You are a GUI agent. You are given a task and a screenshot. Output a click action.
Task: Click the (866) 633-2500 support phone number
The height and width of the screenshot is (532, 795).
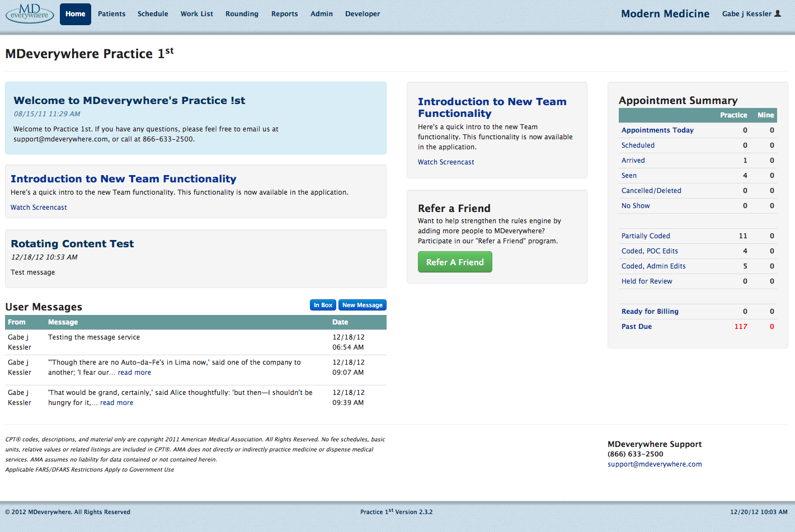click(x=636, y=454)
